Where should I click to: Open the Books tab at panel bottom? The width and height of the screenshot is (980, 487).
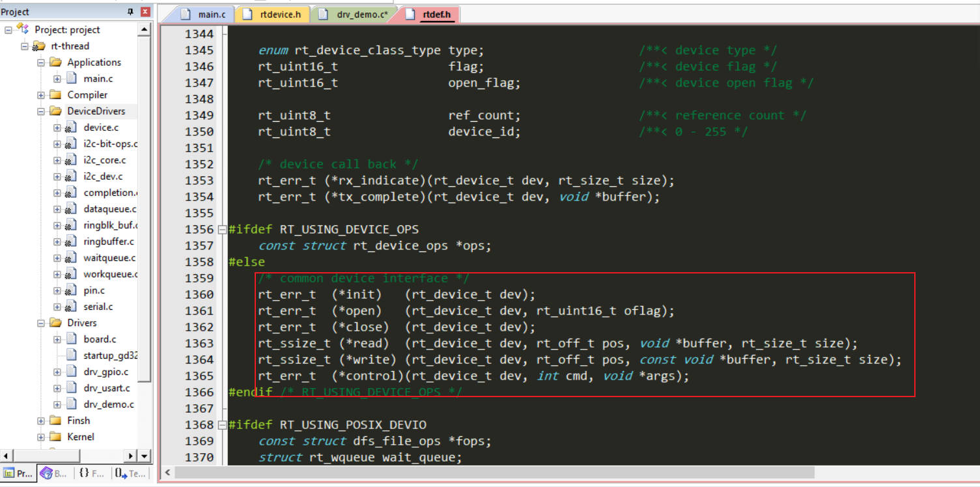point(54,473)
